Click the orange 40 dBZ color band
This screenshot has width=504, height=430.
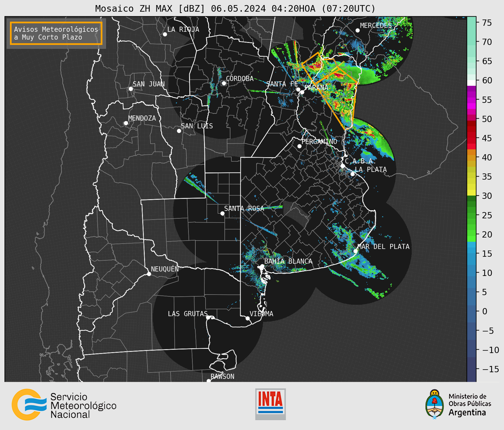[x=471, y=157]
